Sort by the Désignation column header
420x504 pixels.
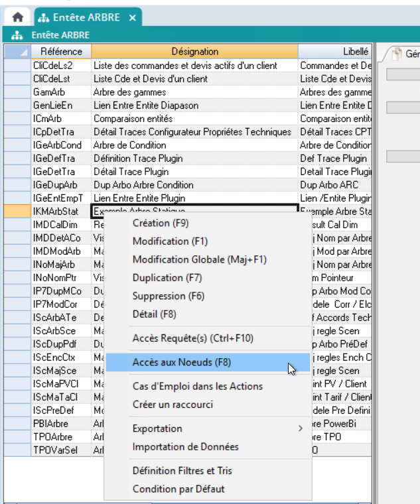(x=194, y=52)
